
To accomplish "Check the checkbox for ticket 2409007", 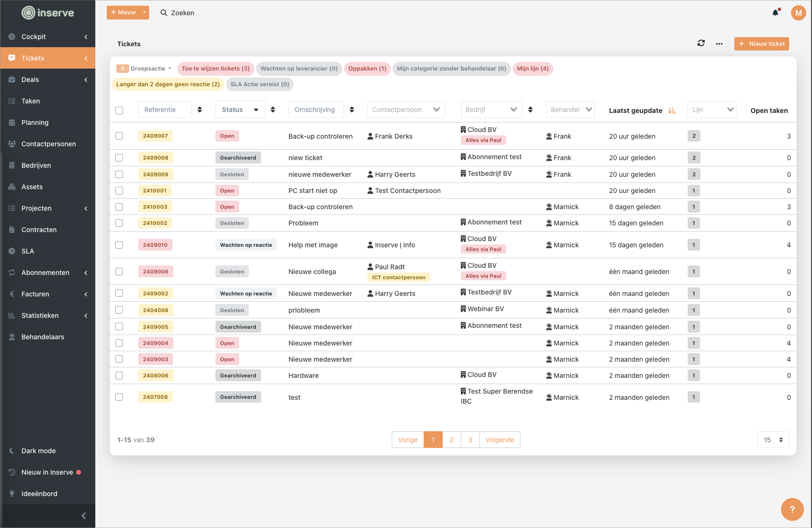I will tap(119, 136).
